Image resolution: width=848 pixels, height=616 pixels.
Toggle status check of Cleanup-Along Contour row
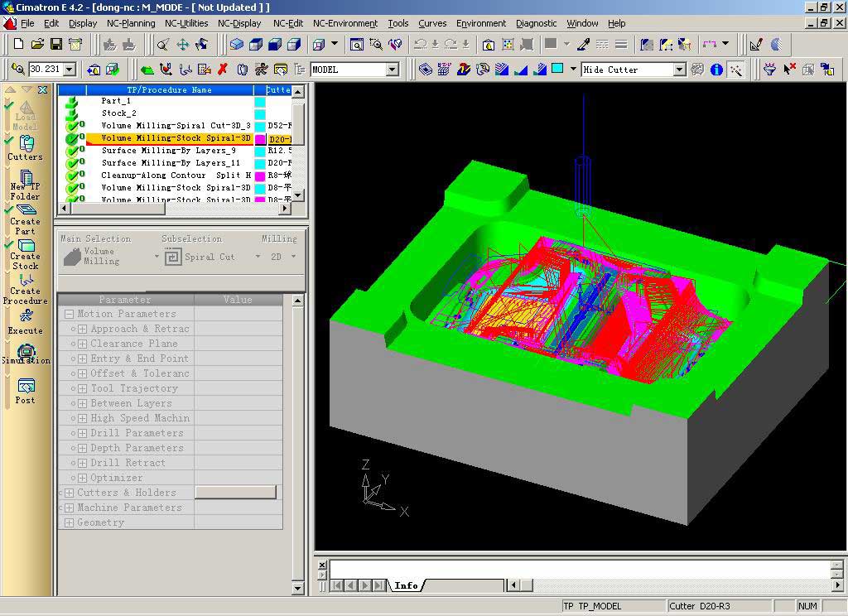(73, 176)
